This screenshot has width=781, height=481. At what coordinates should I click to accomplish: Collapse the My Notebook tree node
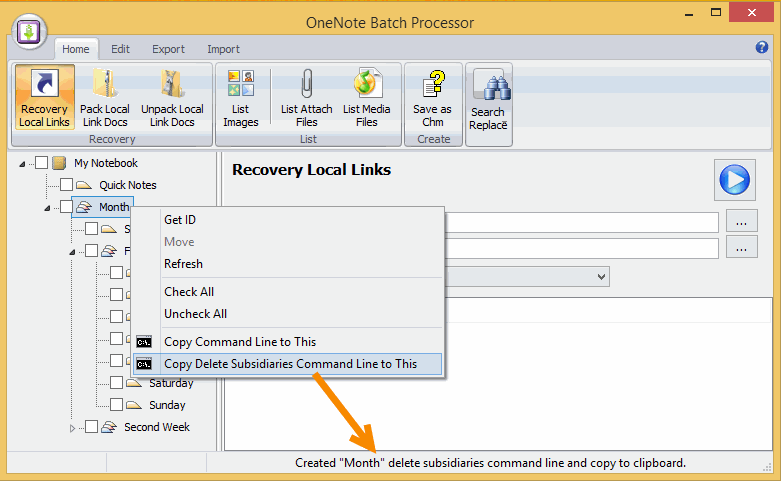pos(22,164)
